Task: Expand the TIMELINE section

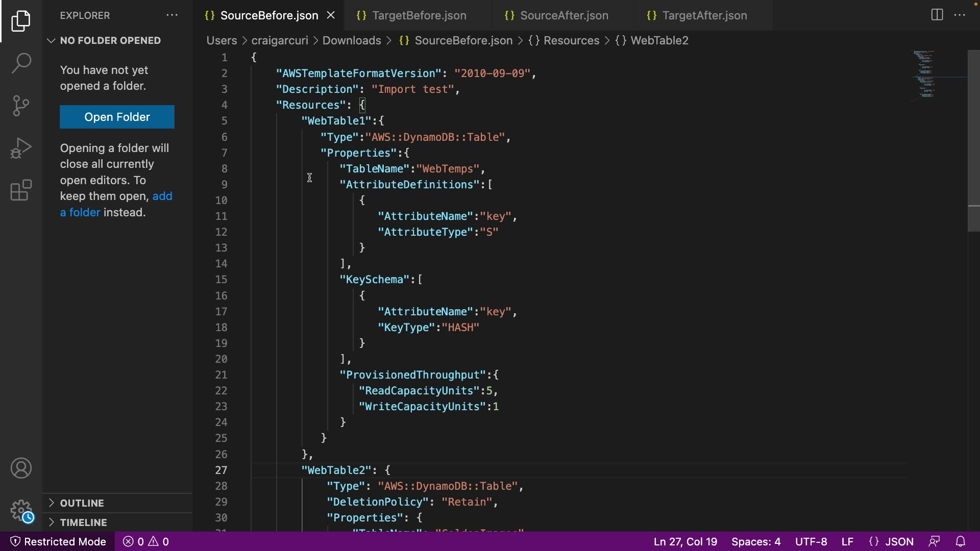Action: tap(83, 522)
